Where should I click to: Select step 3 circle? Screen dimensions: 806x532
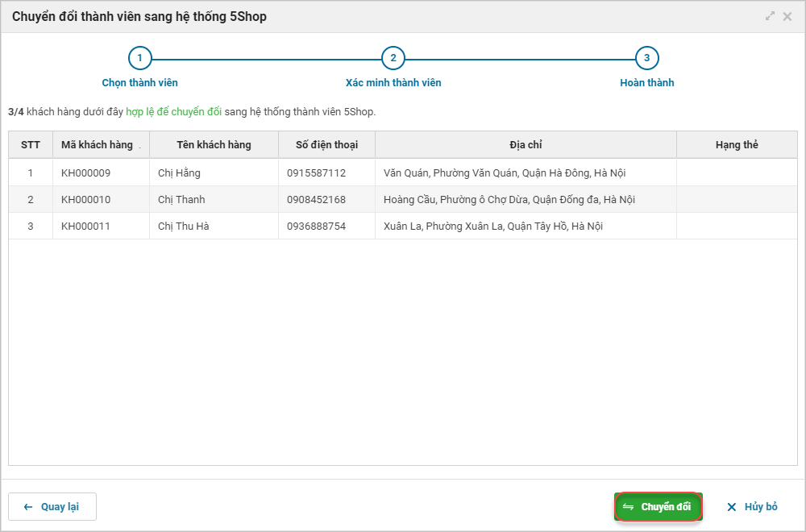coord(646,58)
